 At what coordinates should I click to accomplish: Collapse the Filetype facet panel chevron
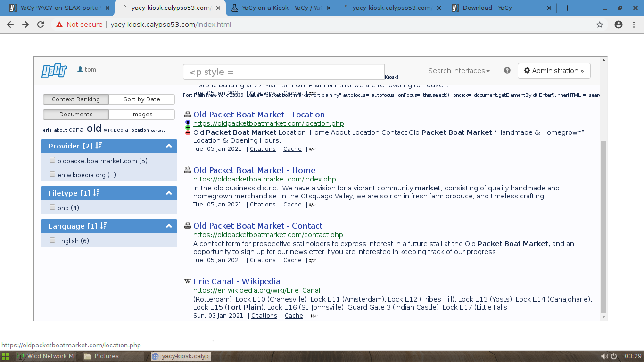169,193
